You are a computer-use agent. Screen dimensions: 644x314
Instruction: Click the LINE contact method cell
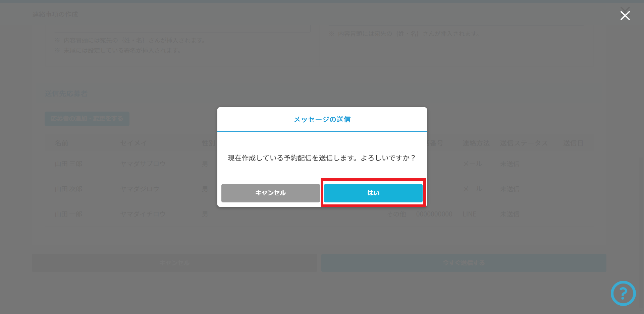click(x=470, y=214)
